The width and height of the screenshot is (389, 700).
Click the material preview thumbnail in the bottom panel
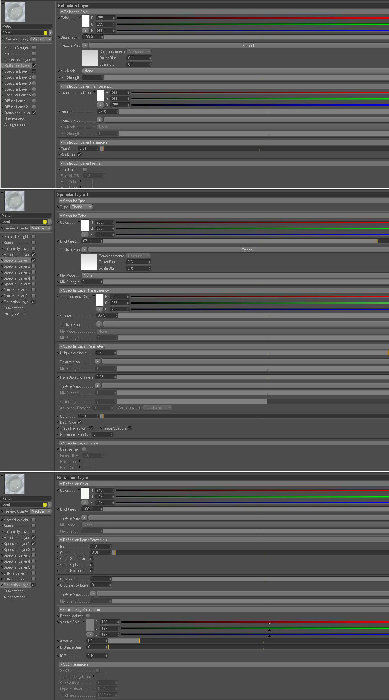tap(15, 484)
